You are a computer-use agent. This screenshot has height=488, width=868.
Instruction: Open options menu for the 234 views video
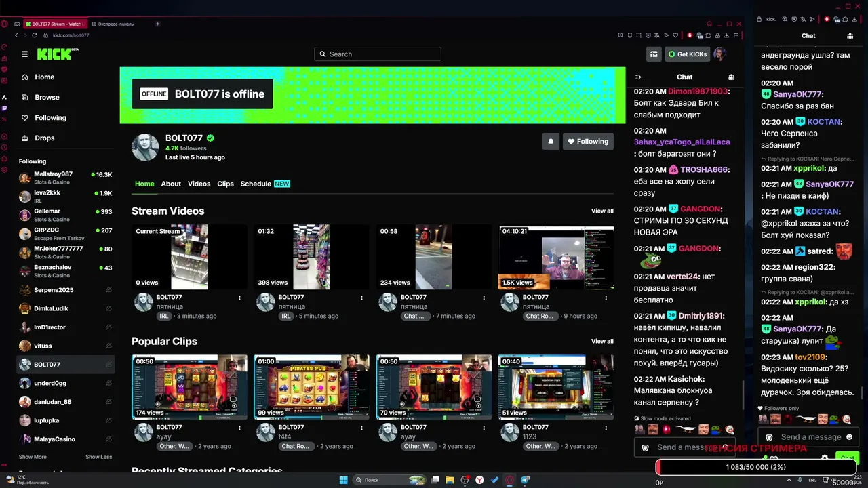484,298
